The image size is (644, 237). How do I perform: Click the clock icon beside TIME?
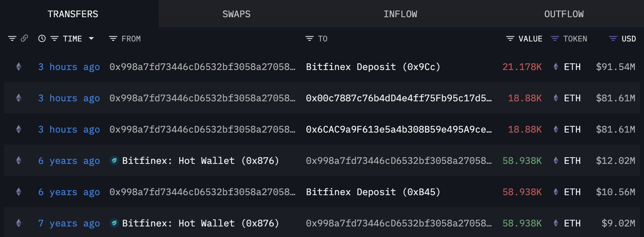point(42,38)
